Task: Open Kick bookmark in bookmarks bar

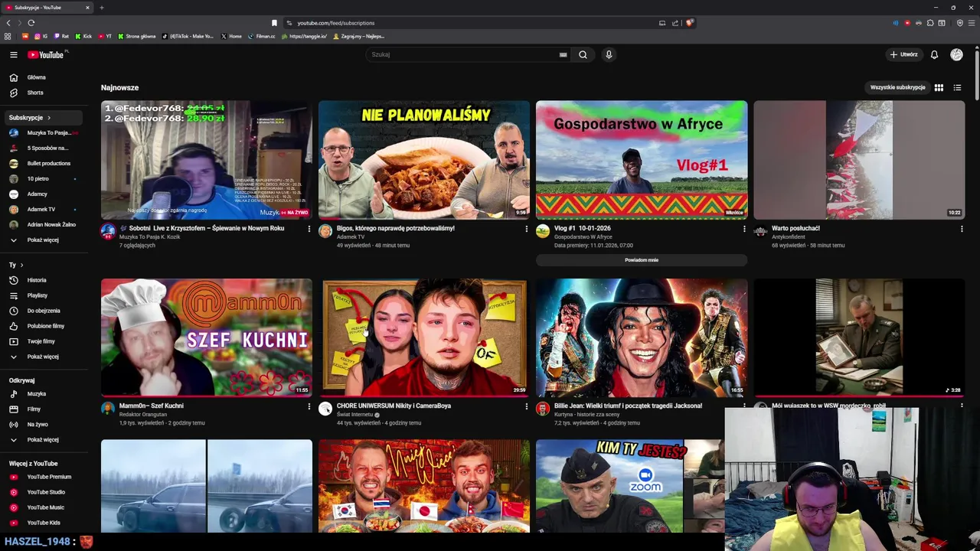Action: 83,36
